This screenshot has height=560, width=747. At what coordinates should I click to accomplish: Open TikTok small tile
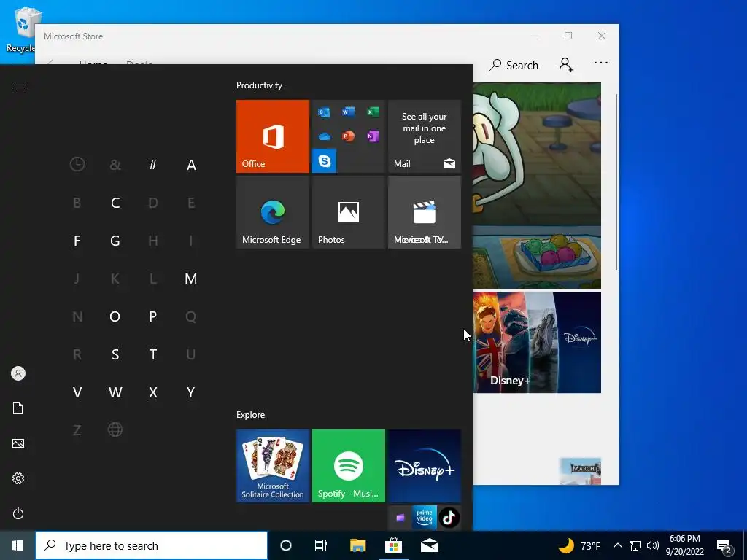coord(449,518)
